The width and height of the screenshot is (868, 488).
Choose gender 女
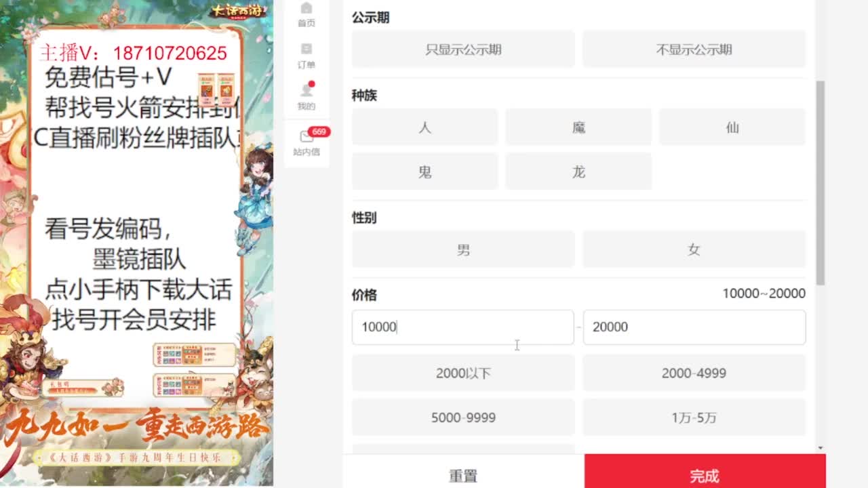coord(694,249)
